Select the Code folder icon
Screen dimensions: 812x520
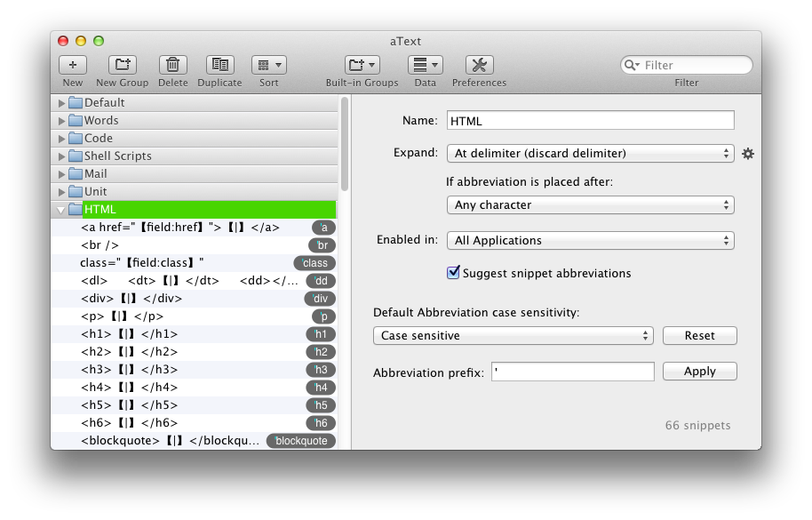tap(76, 139)
